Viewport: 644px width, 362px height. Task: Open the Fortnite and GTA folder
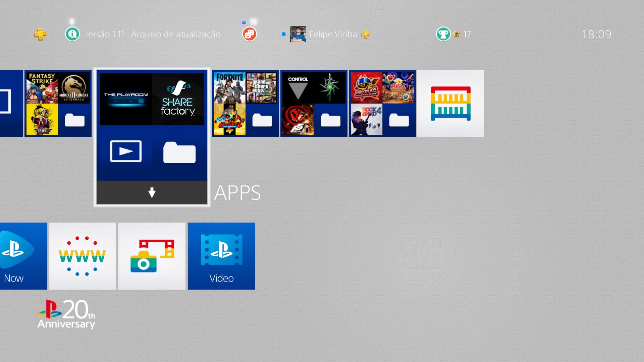246,104
